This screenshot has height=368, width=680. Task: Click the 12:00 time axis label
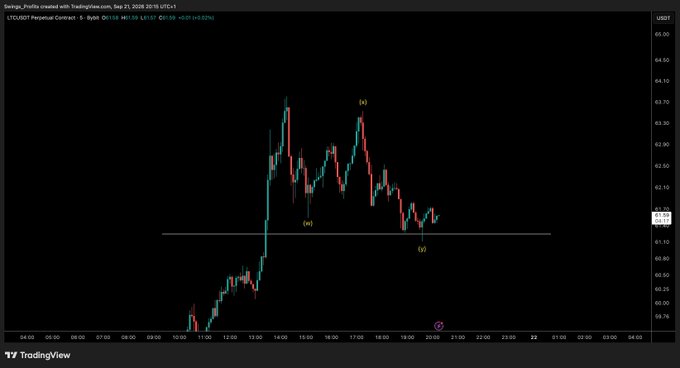[230, 337]
